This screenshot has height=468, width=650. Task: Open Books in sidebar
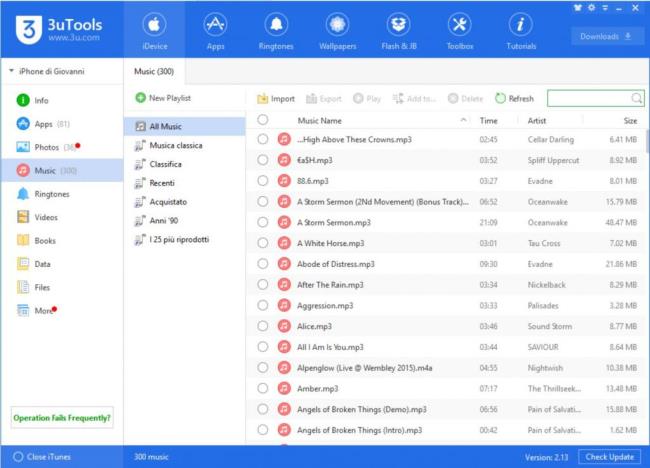62,240
